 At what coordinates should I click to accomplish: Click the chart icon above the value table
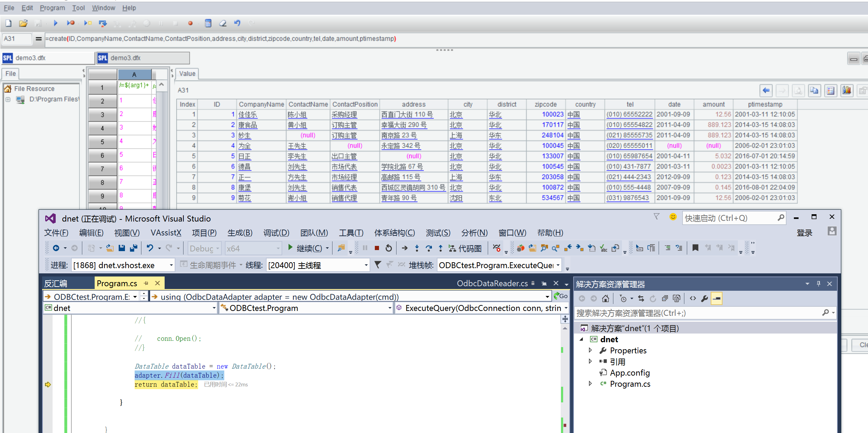coord(846,91)
